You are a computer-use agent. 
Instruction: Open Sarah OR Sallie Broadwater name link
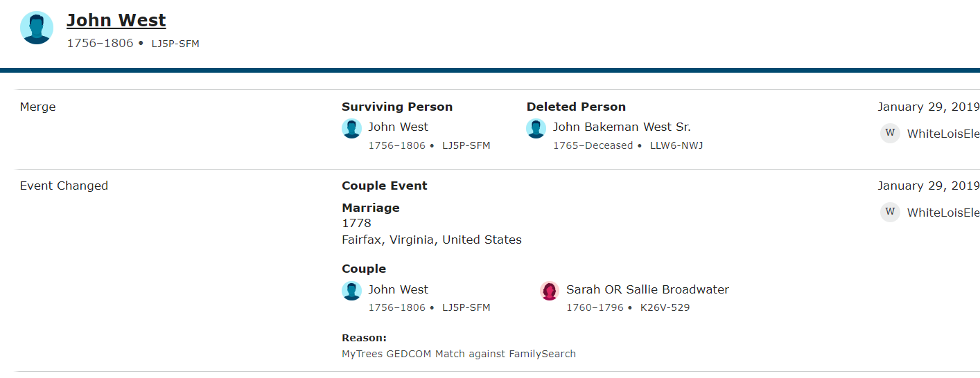(647, 289)
